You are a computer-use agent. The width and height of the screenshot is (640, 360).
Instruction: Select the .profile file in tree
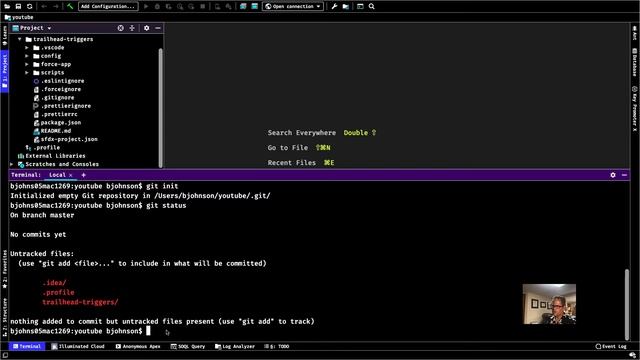pyautogui.click(x=42, y=148)
